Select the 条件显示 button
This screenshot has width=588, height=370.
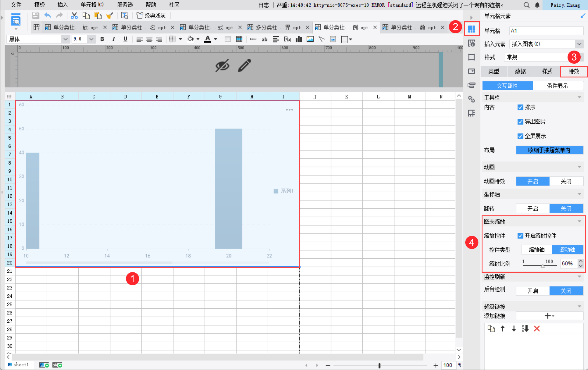coord(557,86)
